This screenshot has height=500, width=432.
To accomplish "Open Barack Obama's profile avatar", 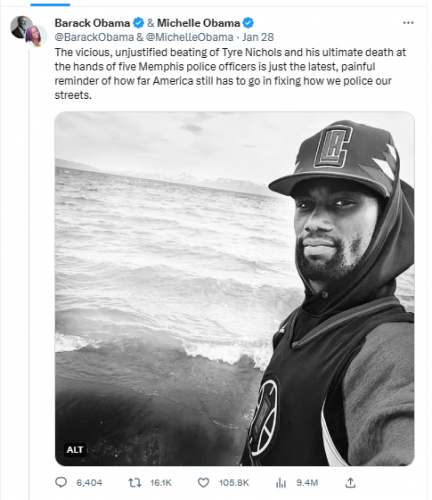I will tap(20, 27).
